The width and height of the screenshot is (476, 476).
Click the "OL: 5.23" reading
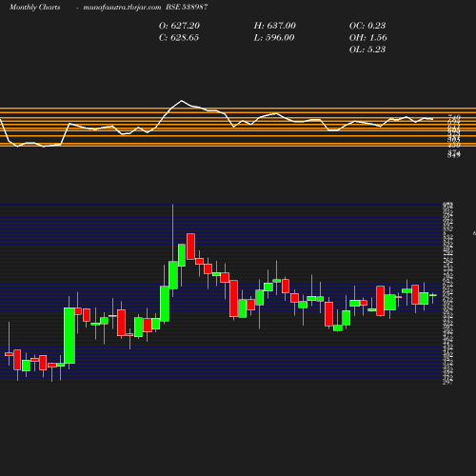(x=367, y=50)
